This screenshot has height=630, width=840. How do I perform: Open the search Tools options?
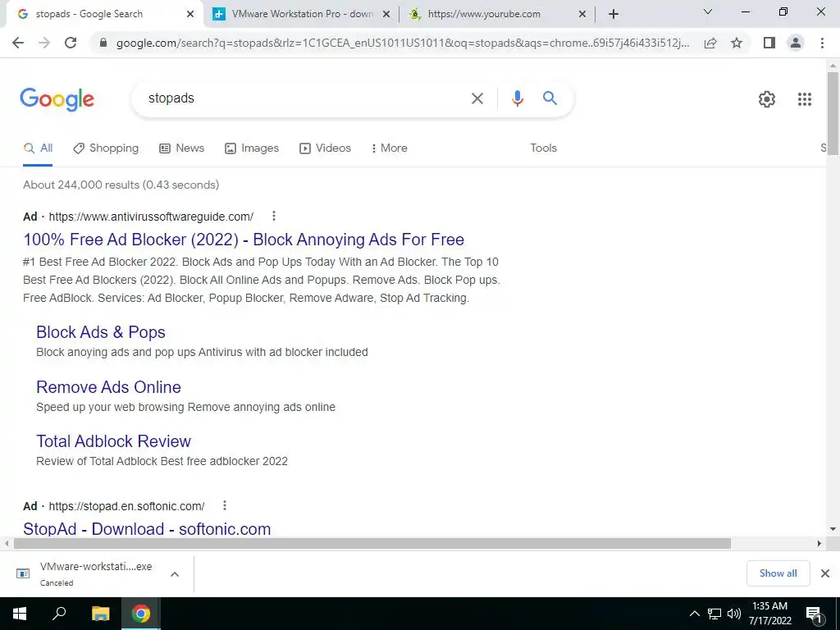tap(543, 148)
